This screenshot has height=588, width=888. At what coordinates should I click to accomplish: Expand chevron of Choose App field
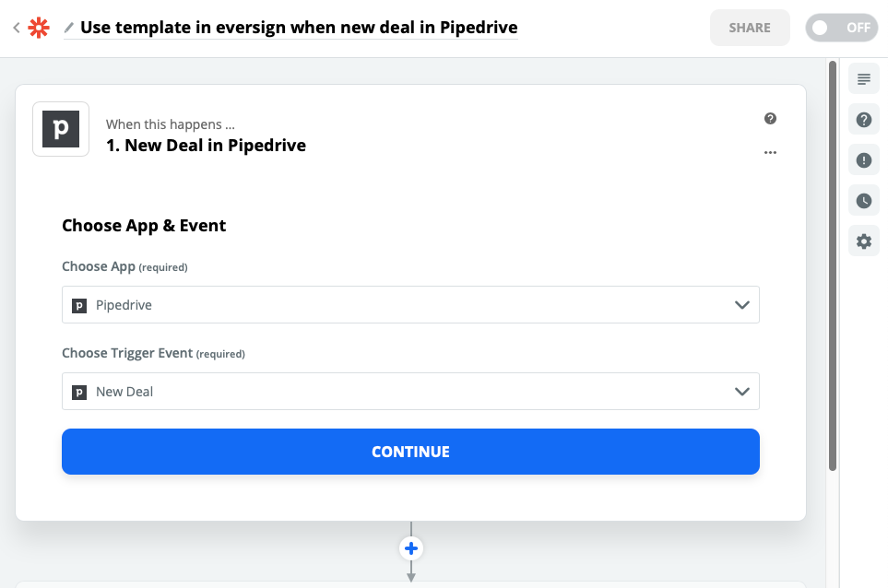point(742,305)
